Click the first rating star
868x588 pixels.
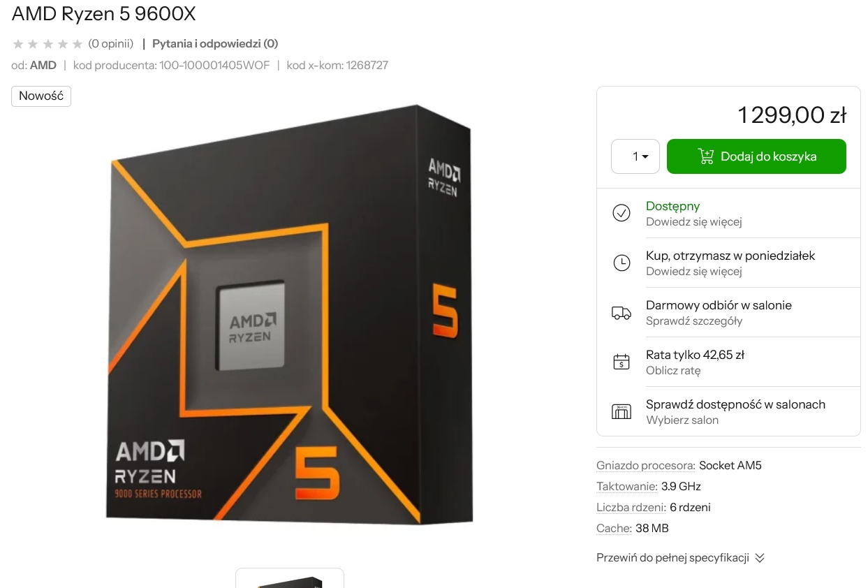pos(18,44)
